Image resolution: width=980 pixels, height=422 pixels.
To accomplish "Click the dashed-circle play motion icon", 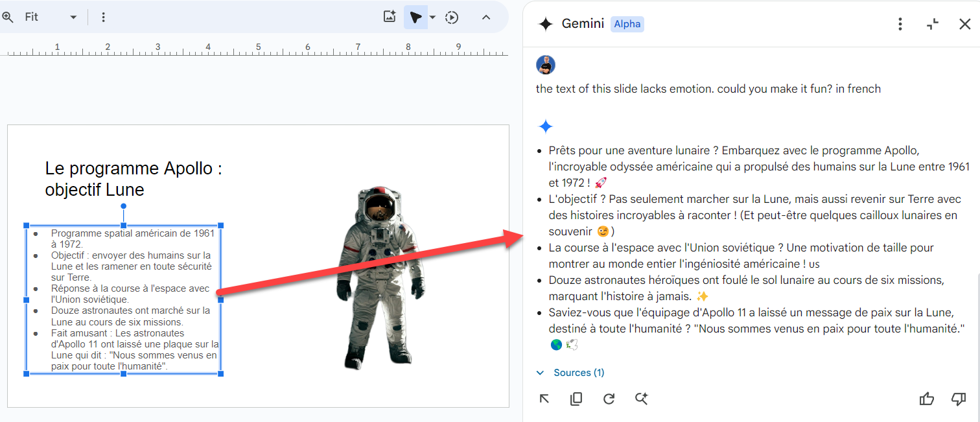I will pos(452,18).
